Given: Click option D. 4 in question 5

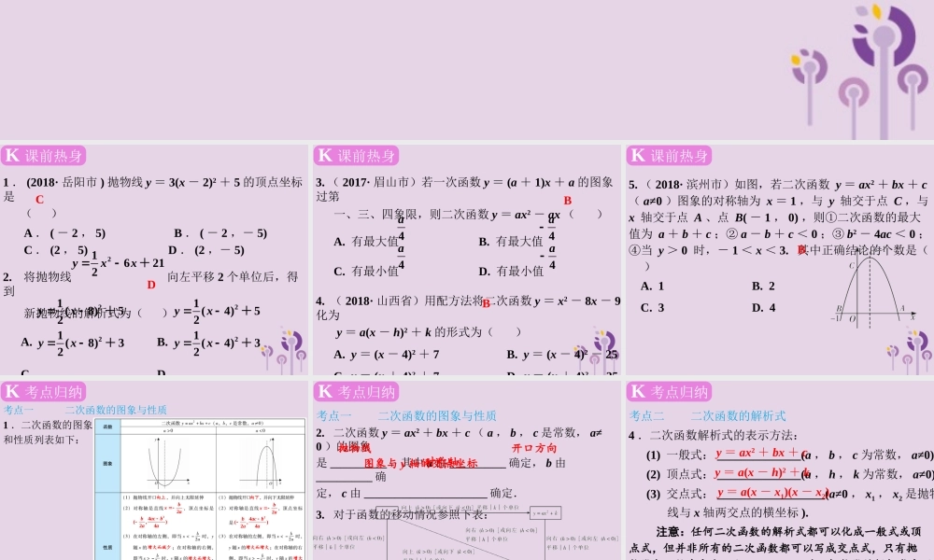Looking at the screenshot, I should point(763,308).
